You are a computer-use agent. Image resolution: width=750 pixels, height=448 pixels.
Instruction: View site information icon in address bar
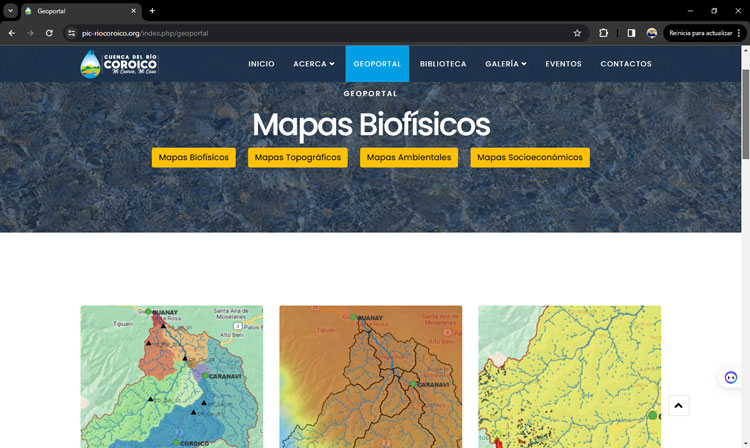point(71,33)
